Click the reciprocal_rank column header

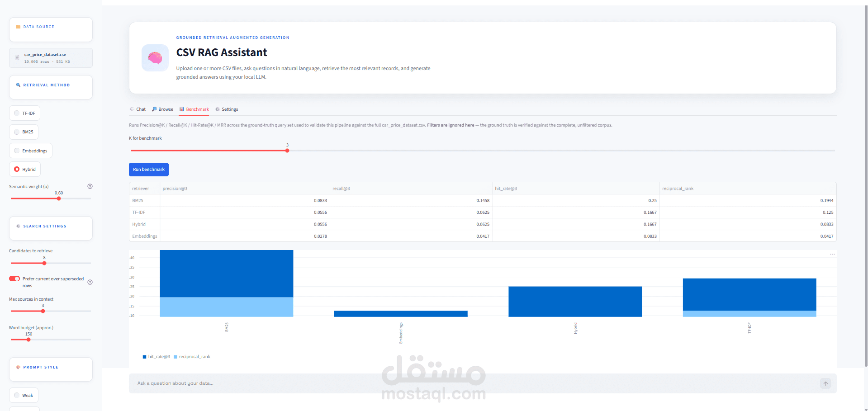(748, 189)
